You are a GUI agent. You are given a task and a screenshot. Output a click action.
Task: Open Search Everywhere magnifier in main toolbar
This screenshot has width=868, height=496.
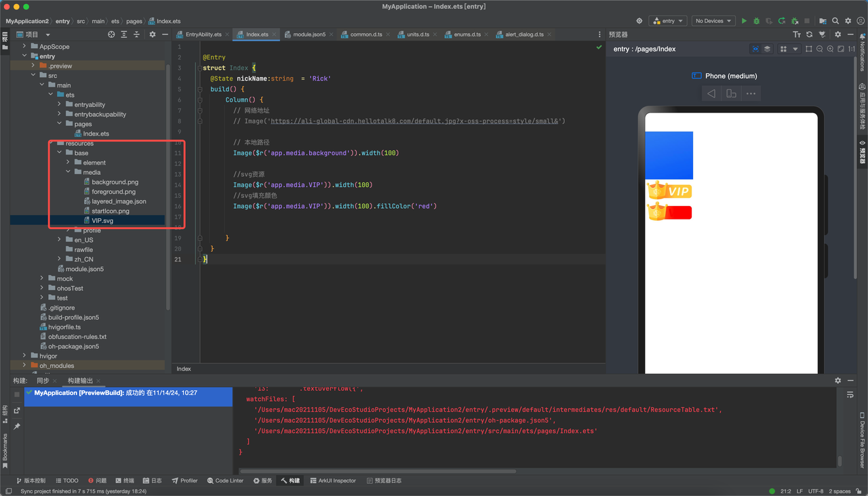(835, 21)
